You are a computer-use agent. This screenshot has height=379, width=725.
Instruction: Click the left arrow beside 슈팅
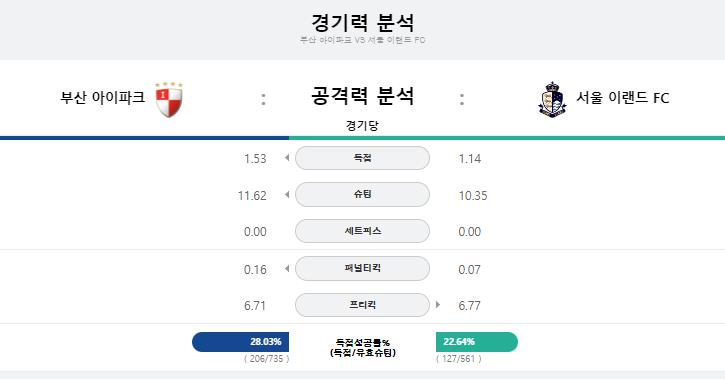(287, 195)
